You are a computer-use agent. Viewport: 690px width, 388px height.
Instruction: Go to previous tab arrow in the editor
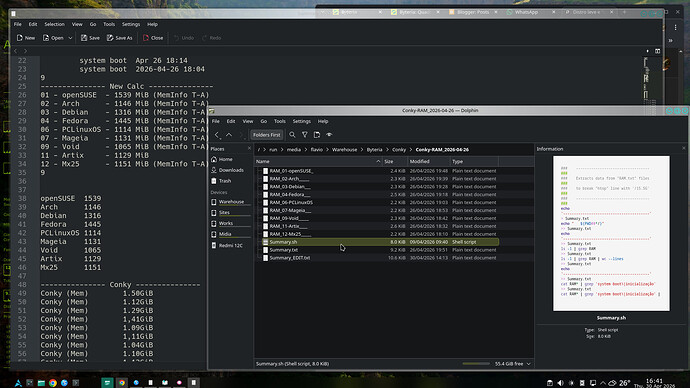pos(16,51)
